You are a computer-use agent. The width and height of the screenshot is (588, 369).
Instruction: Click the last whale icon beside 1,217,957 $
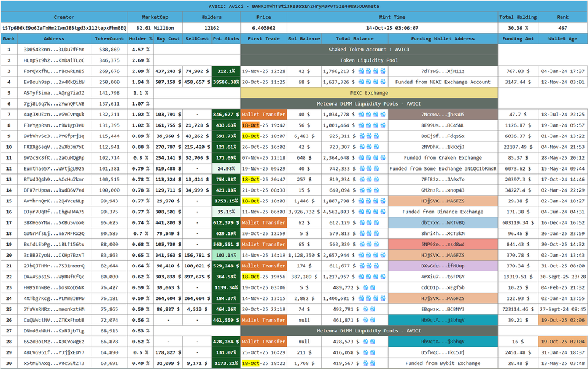tap(383, 277)
